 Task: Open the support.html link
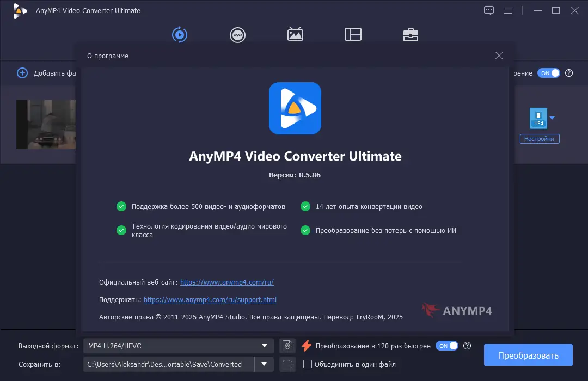click(x=210, y=299)
